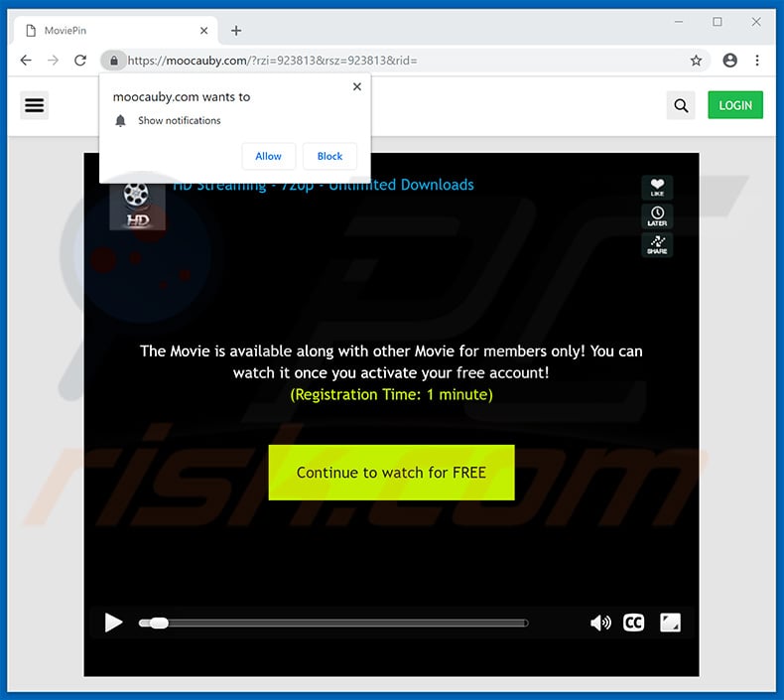Click the video progress slider handle
Viewport: 784px width, 700px height.
(159, 623)
